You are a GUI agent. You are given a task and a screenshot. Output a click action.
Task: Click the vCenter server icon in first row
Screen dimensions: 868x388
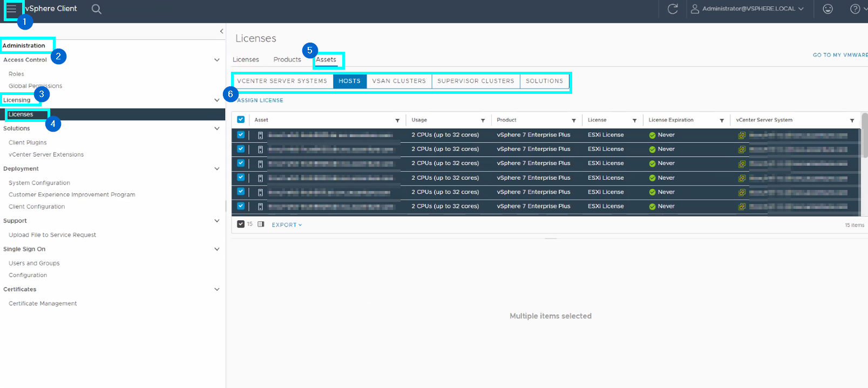[742, 135]
